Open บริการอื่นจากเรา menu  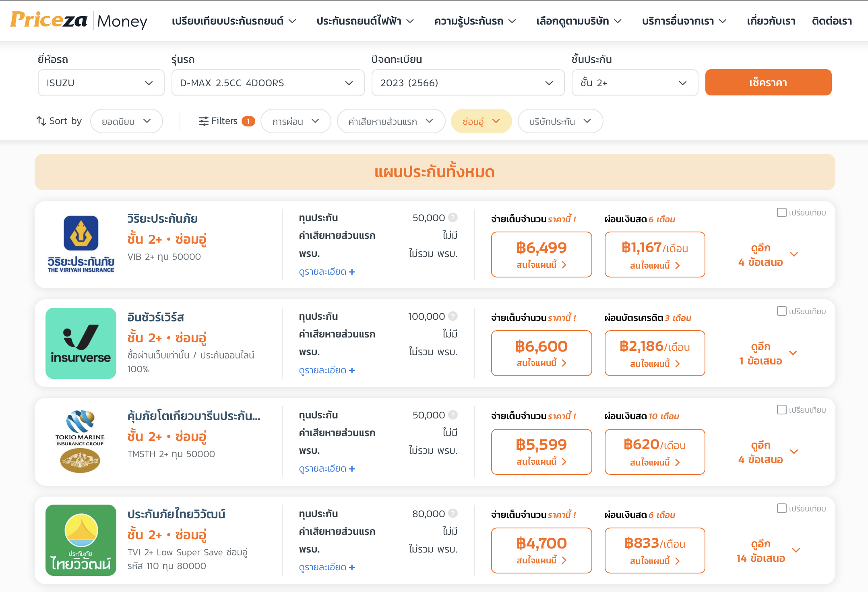click(x=684, y=21)
